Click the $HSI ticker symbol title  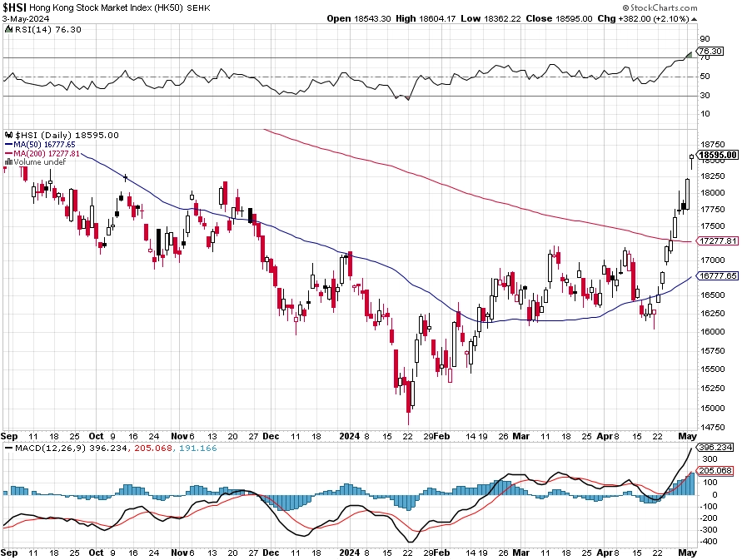coord(15,8)
